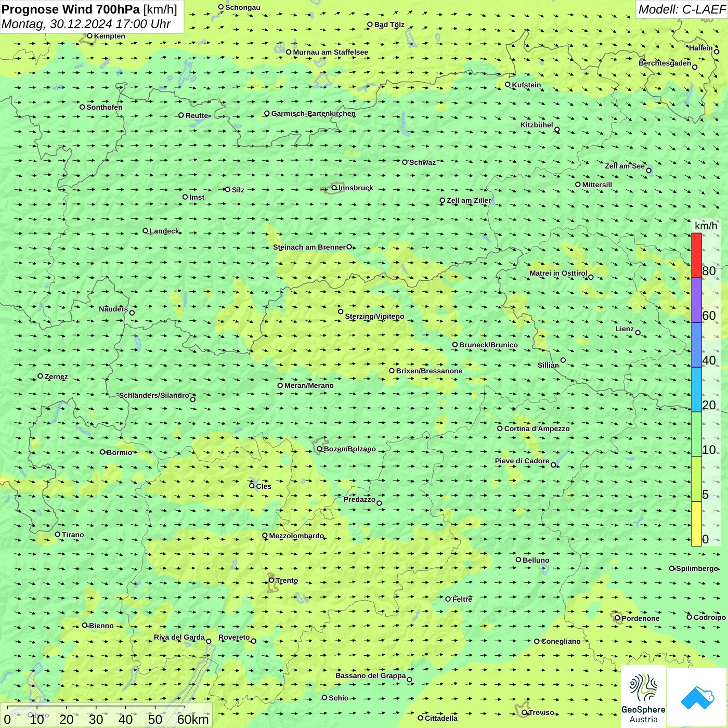Image resolution: width=728 pixels, height=728 pixels.
Task: Click the 'Steinach am Brenner' label
Action: pos(309,247)
